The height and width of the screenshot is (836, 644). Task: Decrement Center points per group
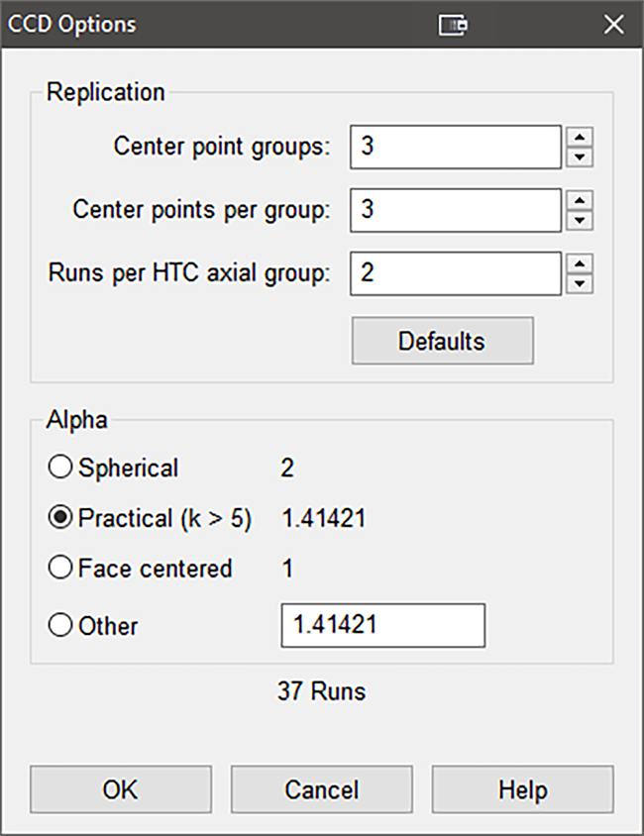(582, 221)
